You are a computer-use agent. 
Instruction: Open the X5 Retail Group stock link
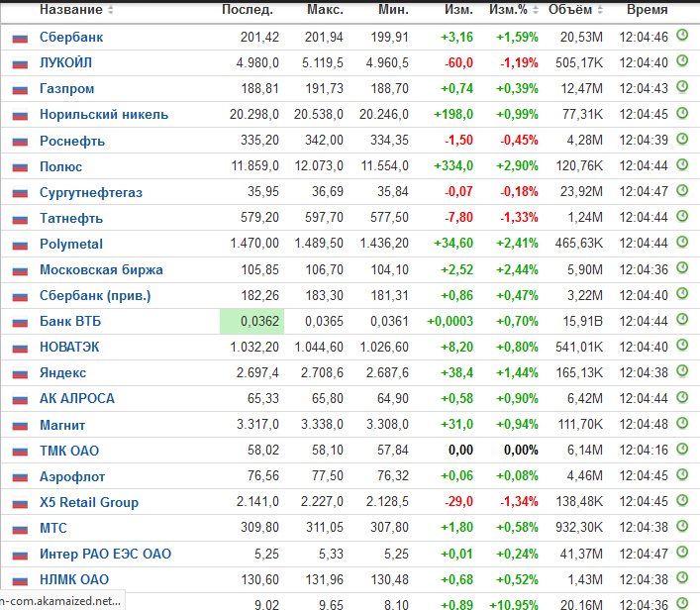click(89, 502)
